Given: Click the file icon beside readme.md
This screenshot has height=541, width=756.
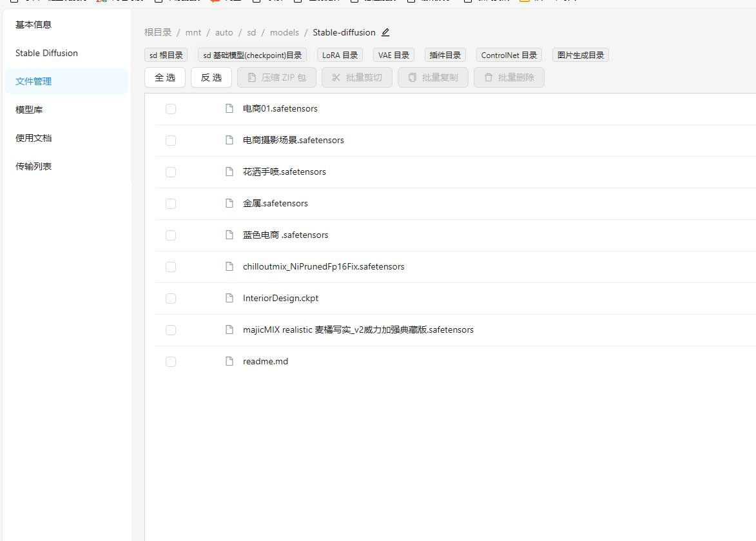Looking at the screenshot, I should pyautogui.click(x=229, y=361).
